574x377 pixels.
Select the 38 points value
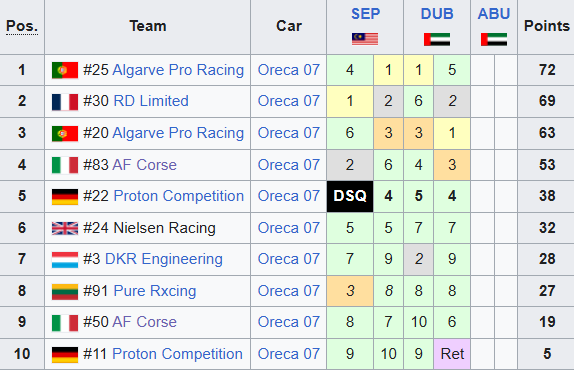pyautogui.click(x=547, y=196)
